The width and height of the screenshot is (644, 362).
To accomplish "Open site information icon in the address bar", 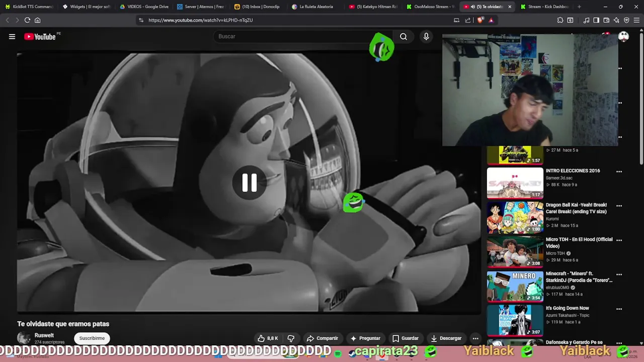I will pyautogui.click(x=141, y=20).
